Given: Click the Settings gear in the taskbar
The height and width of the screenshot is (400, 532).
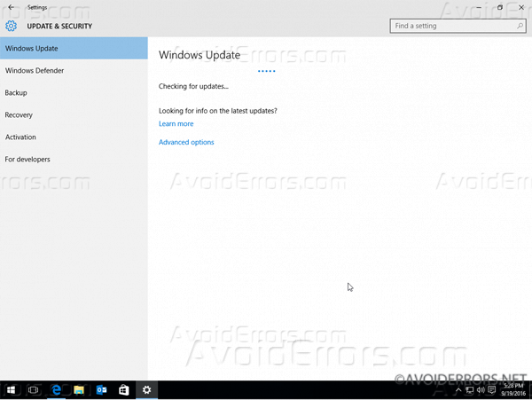Looking at the screenshot, I should coord(146,390).
